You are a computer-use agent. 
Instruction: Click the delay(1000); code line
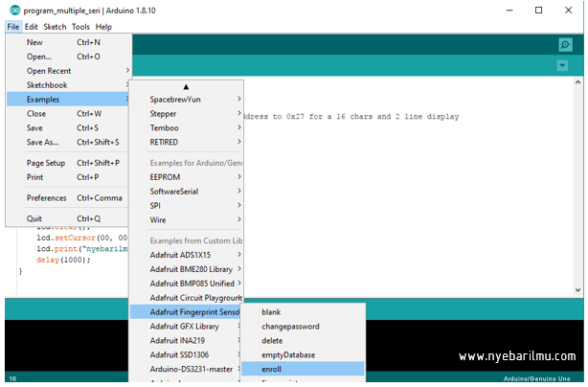tap(63, 260)
